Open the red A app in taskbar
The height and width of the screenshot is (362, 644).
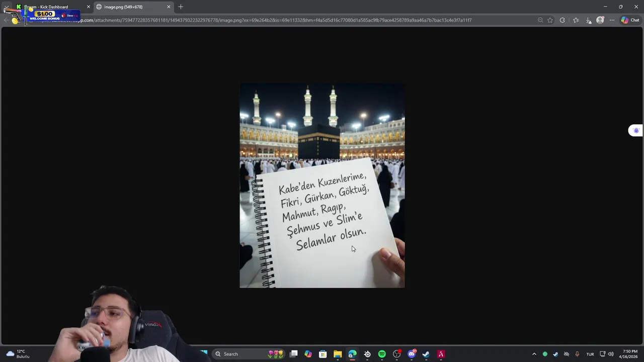(x=441, y=354)
